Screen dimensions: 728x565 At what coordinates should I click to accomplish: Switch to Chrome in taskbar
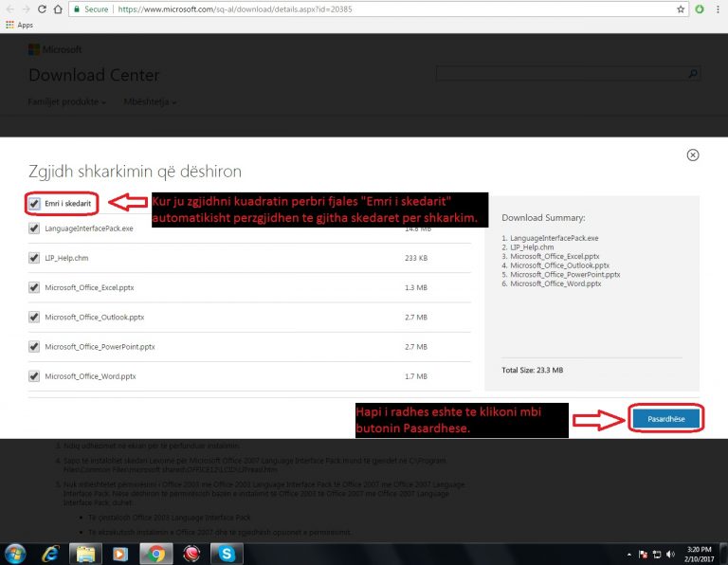click(x=156, y=554)
